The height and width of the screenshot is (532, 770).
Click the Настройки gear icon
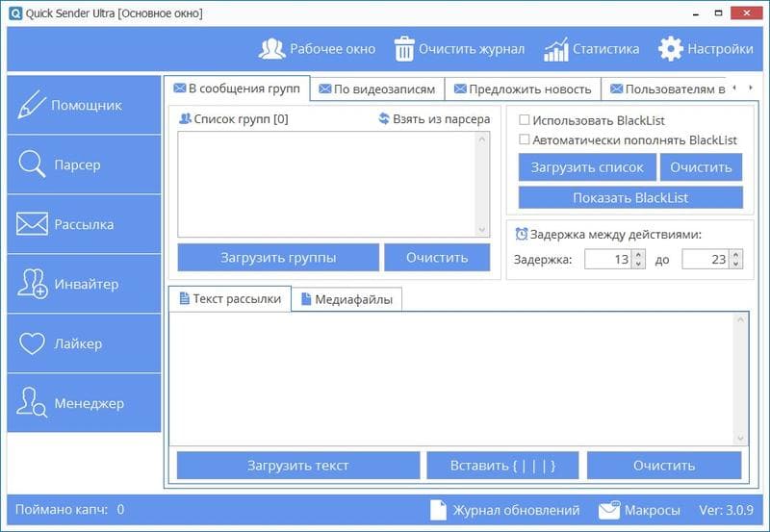pyautogui.click(x=670, y=49)
